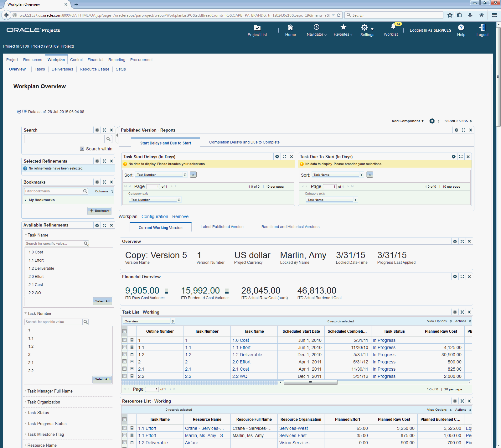This screenshot has height=448, width=501.
Task: Open Published Version Reports gear options
Action: click(x=456, y=130)
